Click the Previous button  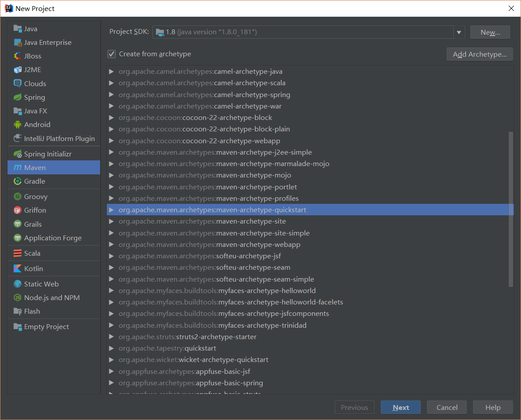coord(355,407)
